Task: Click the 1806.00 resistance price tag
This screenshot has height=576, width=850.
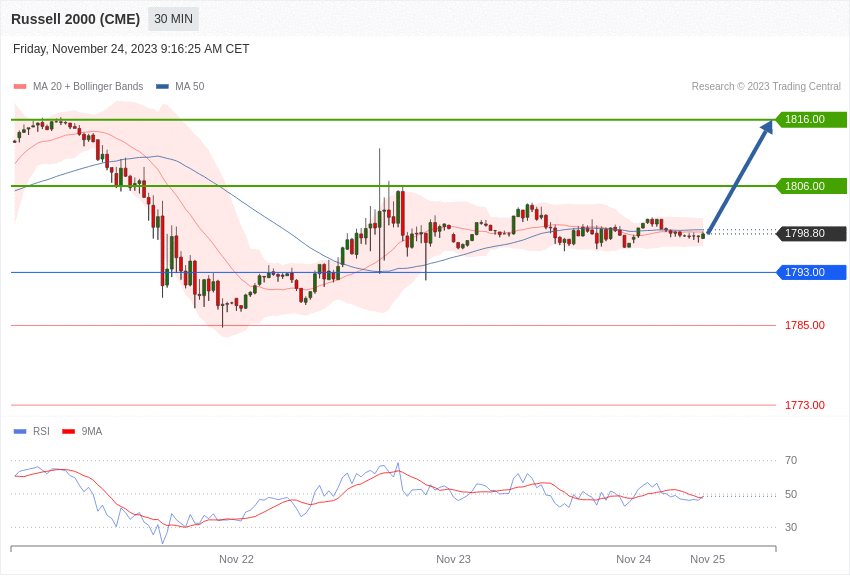Action: coord(811,186)
